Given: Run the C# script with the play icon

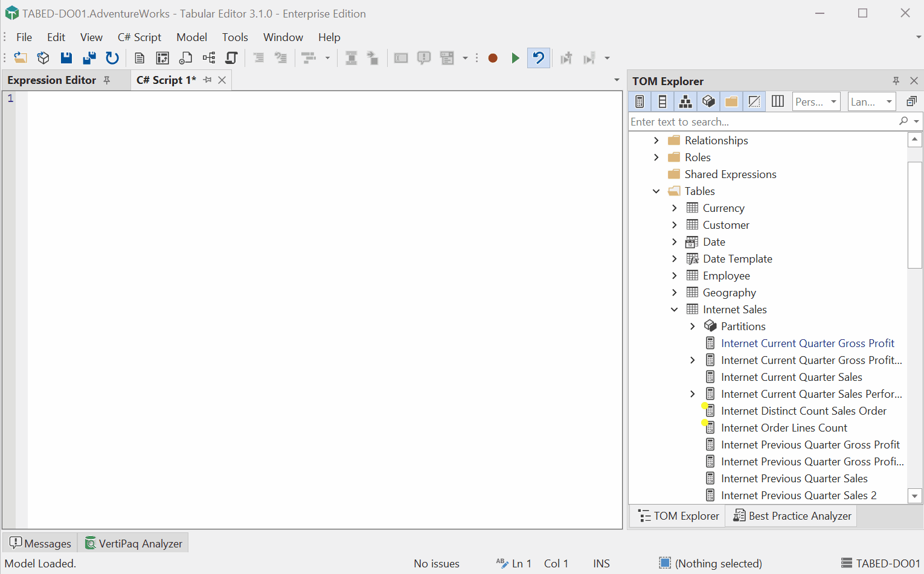Looking at the screenshot, I should click(x=515, y=57).
